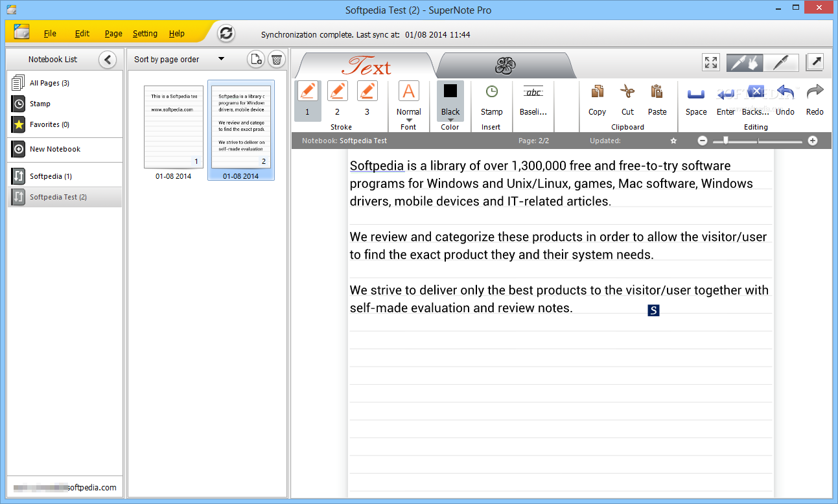The width and height of the screenshot is (838, 504).
Task: Adjust the zoom slider handle
Action: coord(725,141)
